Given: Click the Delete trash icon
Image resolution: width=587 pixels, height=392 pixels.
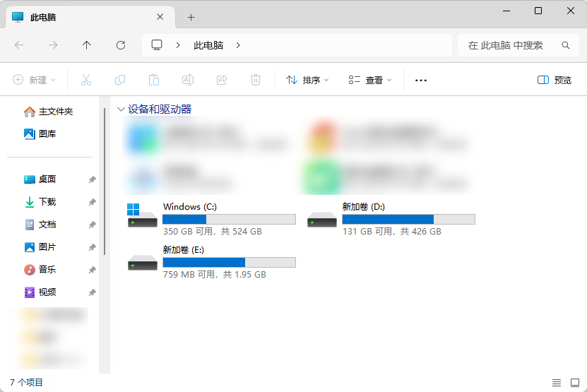Looking at the screenshot, I should [x=256, y=80].
